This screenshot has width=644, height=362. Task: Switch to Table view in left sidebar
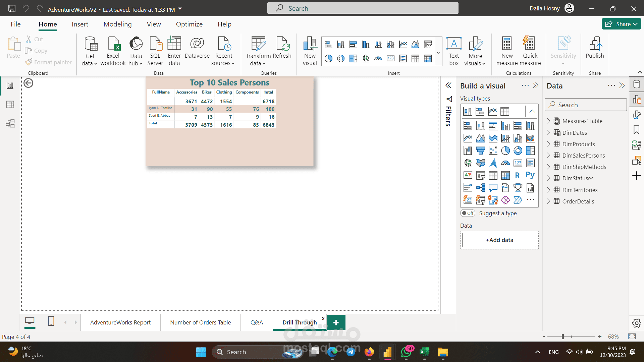[10, 105]
